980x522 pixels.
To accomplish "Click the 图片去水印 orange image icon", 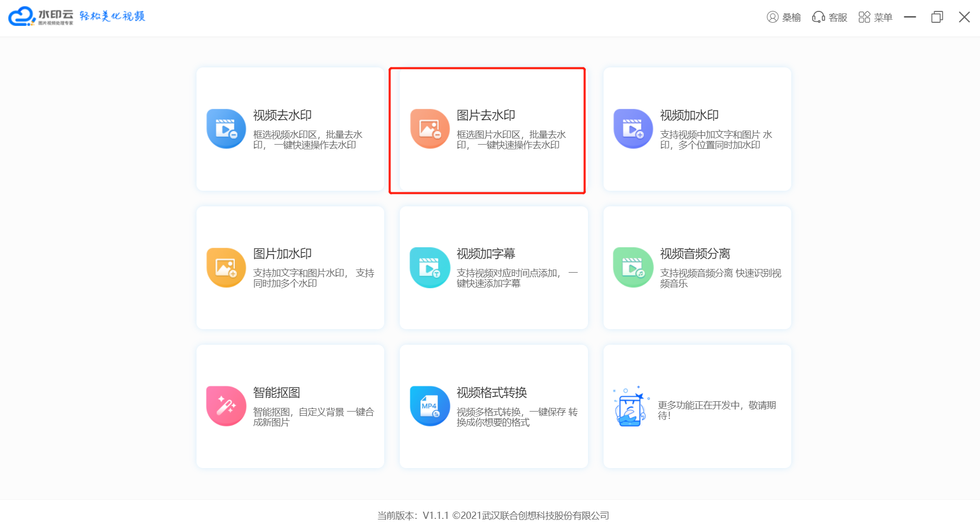I will coord(430,129).
